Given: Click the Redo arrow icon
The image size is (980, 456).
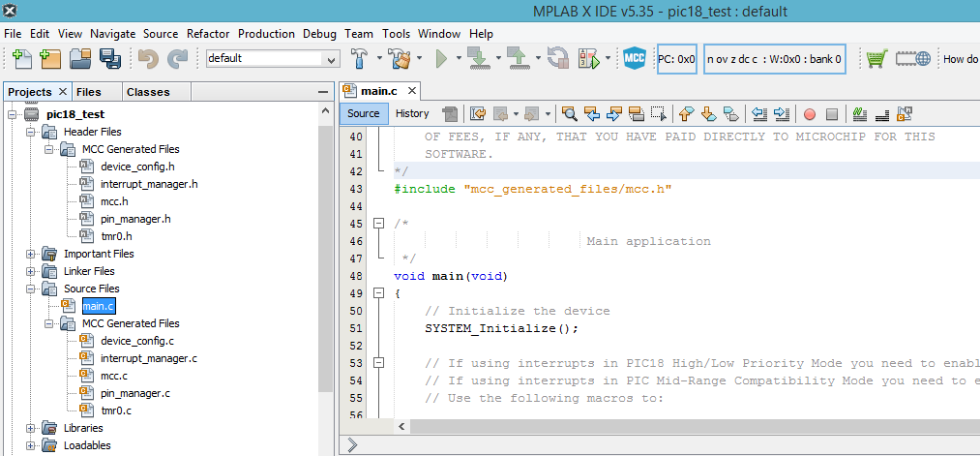Looking at the screenshot, I should point(177,58).
